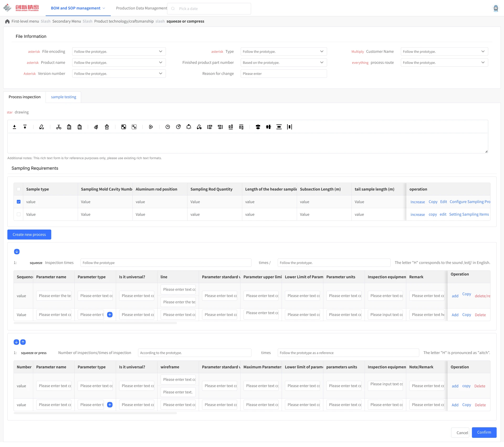Click the play icon in drawing toolbar
The height and width of the screenshot is (447, 504).
151,127
